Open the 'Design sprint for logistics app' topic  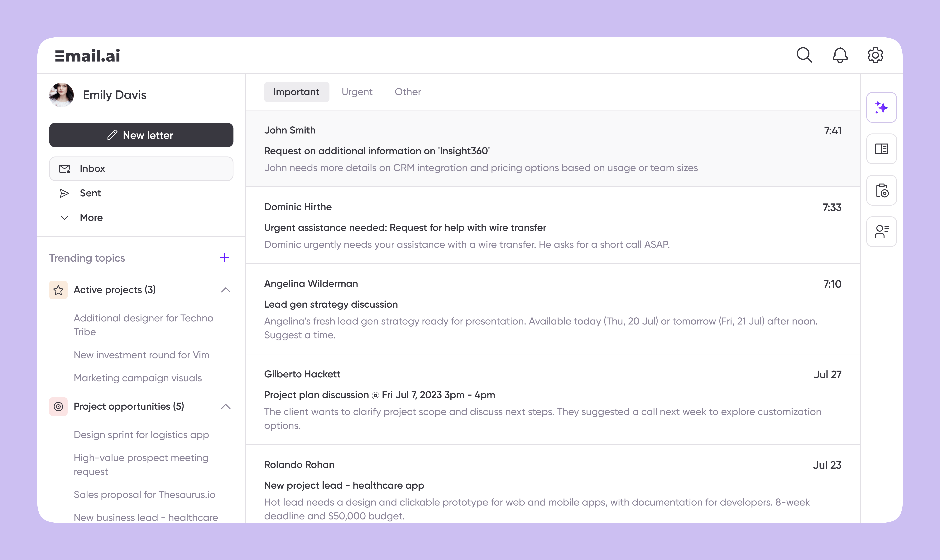point(141,434)
